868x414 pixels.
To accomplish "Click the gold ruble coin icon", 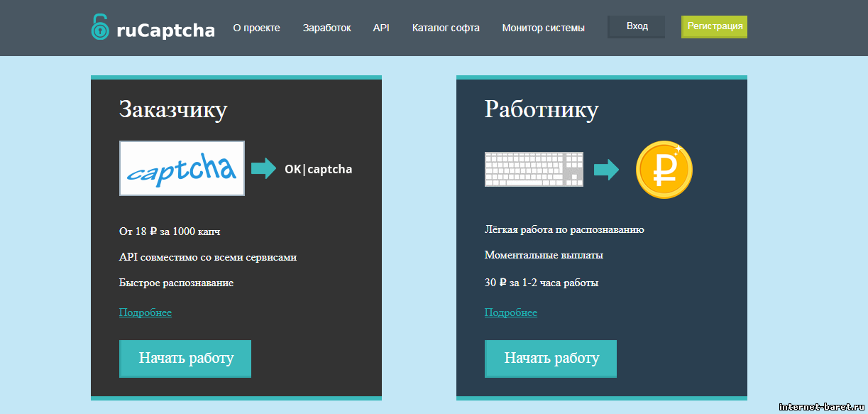I will (x=664, y=170).
